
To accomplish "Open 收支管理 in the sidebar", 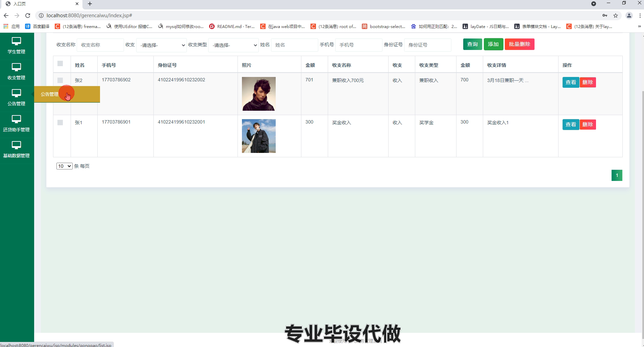I will (17, 72).
